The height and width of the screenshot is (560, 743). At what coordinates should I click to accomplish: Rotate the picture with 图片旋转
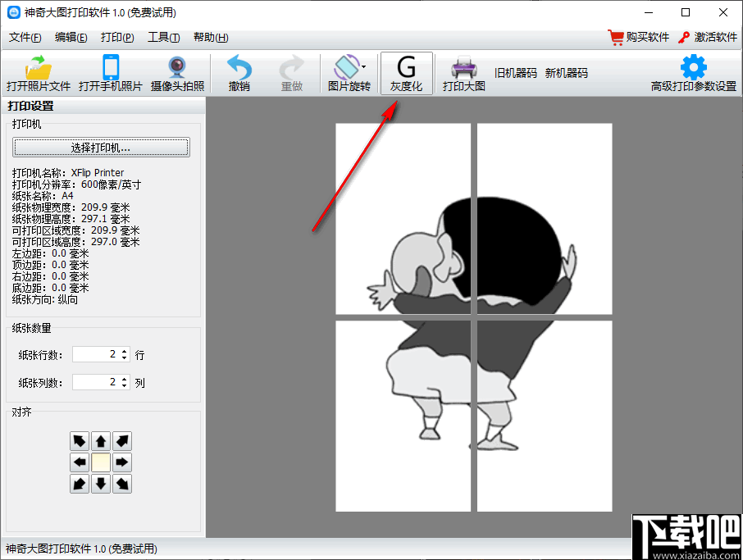349,74
